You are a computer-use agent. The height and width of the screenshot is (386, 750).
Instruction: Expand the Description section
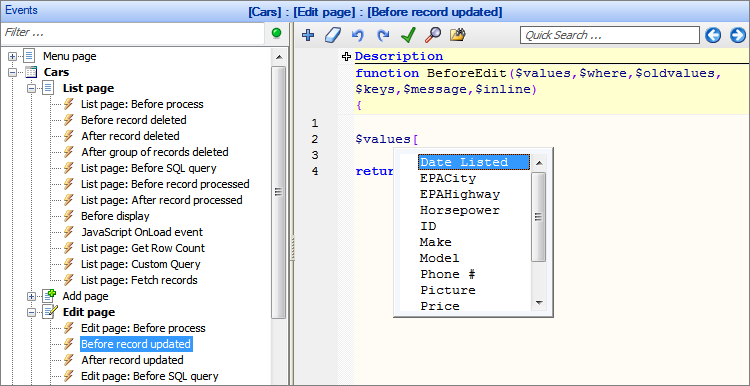point(346,57)
